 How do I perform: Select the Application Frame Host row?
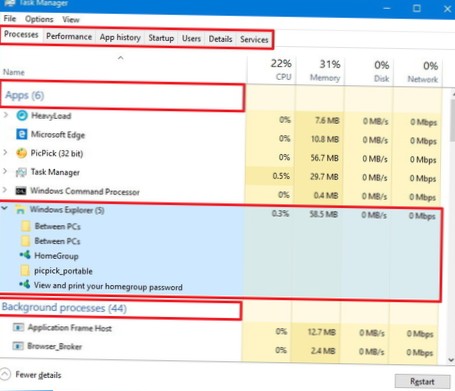click(219, 329)
